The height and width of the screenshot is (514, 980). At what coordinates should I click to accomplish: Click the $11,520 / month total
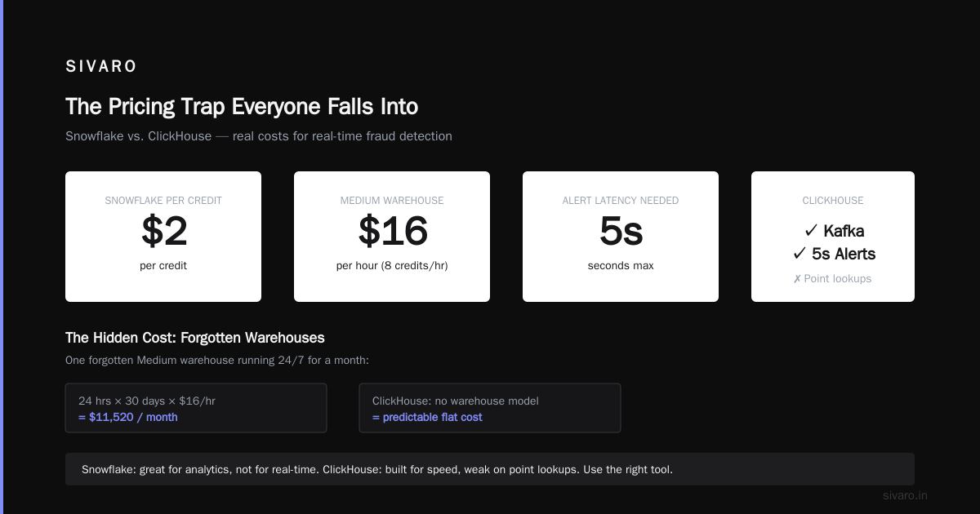click(x=128, y=417)
